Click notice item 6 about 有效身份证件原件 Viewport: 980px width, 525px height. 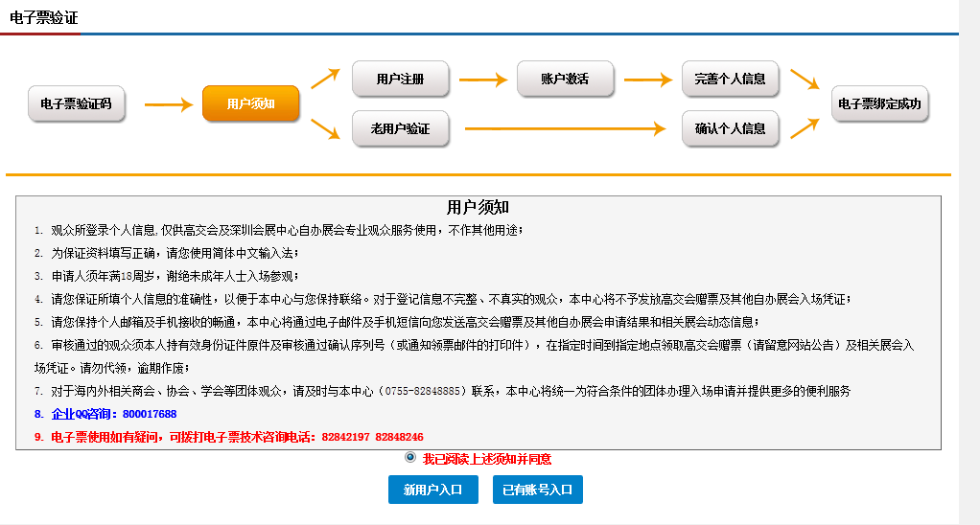475,356
